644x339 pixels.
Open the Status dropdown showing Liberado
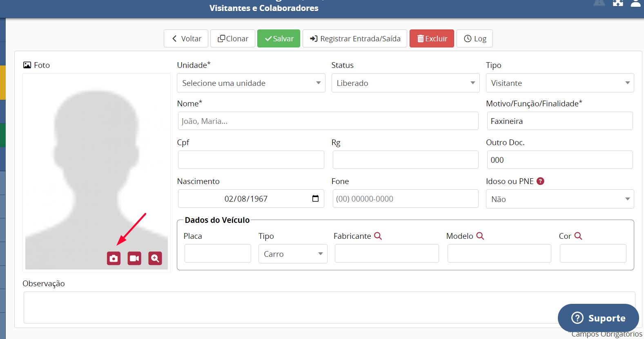(x=405, y=83)
